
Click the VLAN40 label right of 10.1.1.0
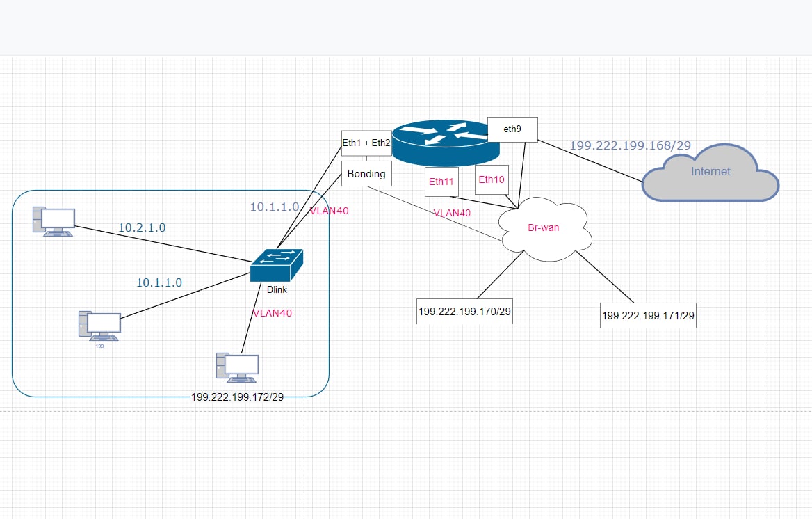[330, 211]
